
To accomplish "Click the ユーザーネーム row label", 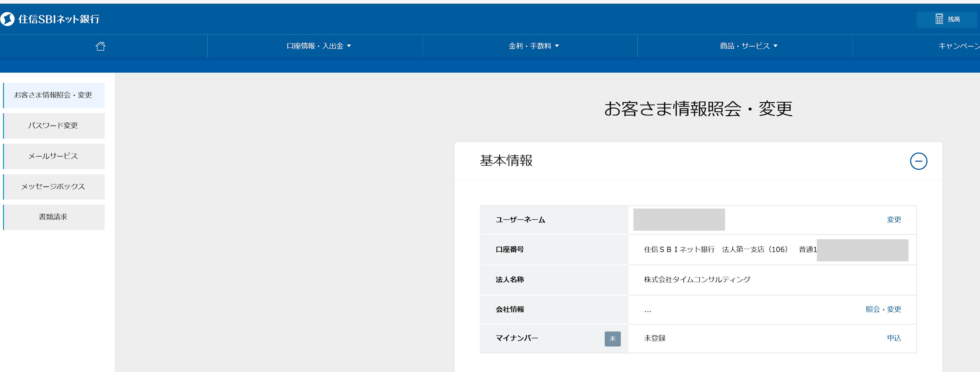I will click(x=520, y=220).
